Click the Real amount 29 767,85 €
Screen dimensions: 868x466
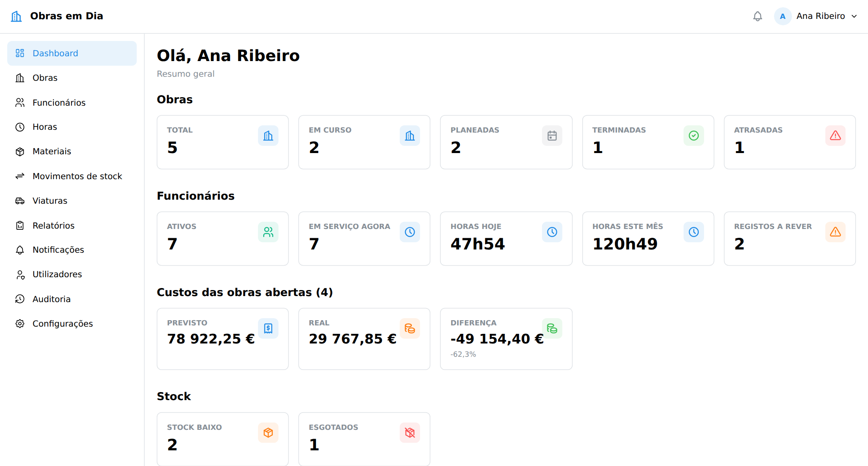click(x=352, y=339)
